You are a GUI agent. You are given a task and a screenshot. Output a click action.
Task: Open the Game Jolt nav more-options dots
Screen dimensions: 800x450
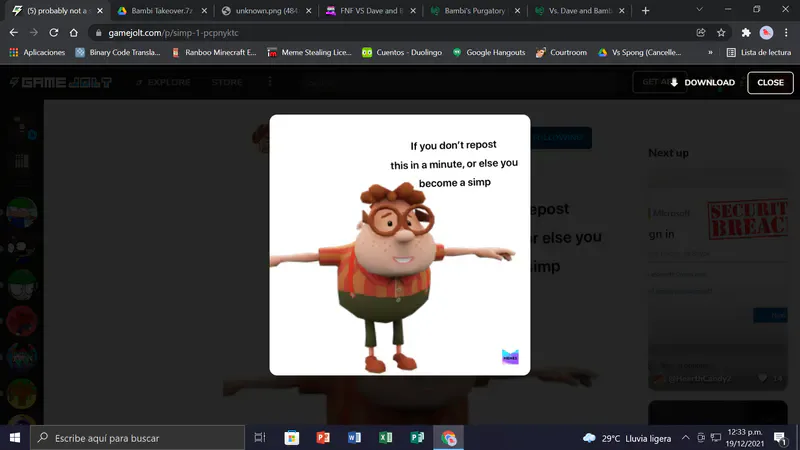tap(270, 82)
